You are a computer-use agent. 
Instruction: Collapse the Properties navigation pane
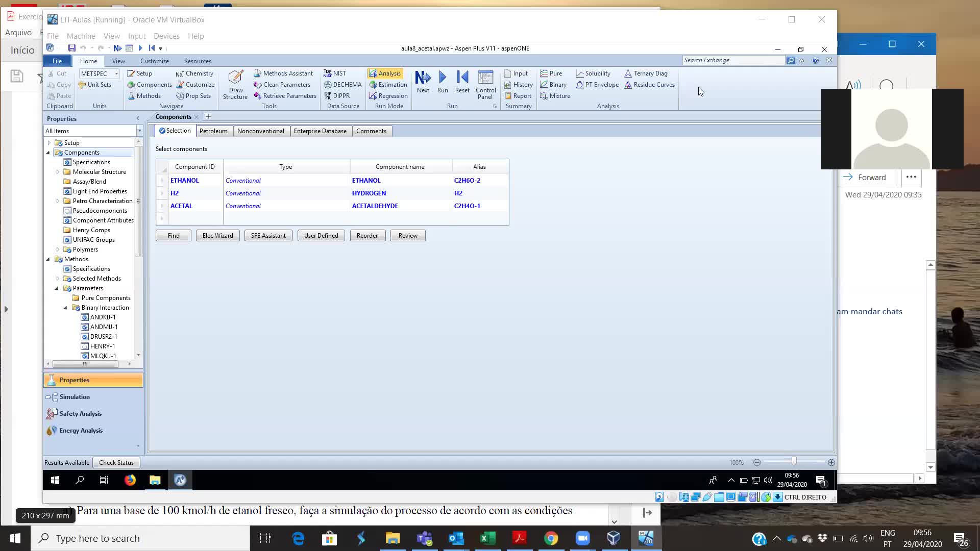tap(137, 118)
